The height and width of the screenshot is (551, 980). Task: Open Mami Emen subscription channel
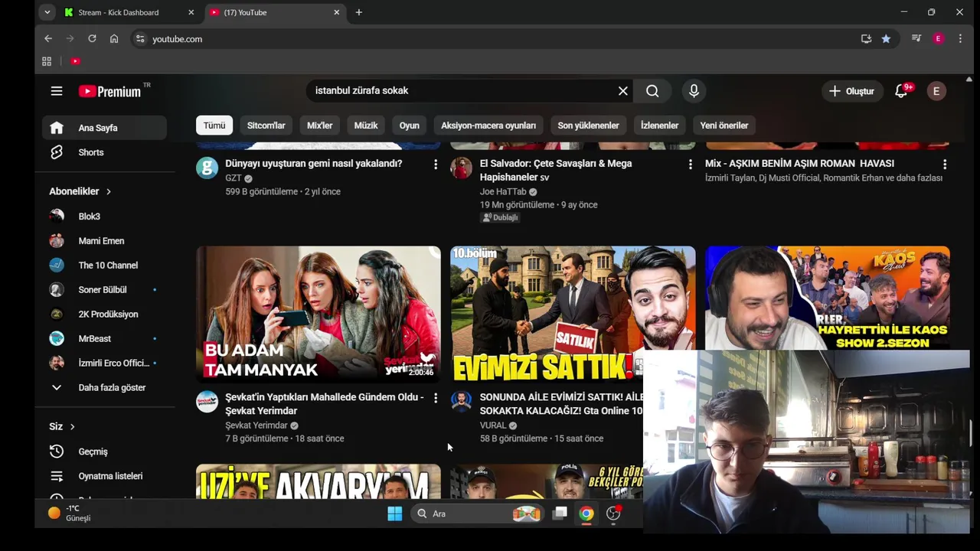pos(104,241)
